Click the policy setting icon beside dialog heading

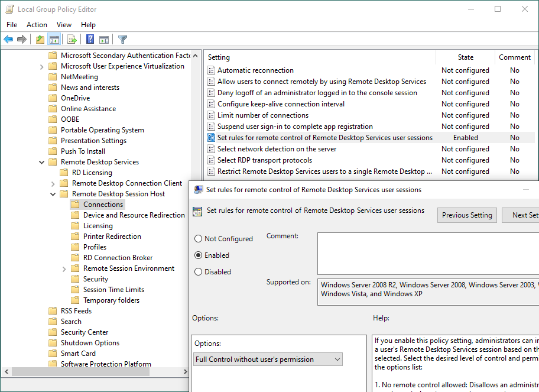pyautogui.click(x=197, y=212)
